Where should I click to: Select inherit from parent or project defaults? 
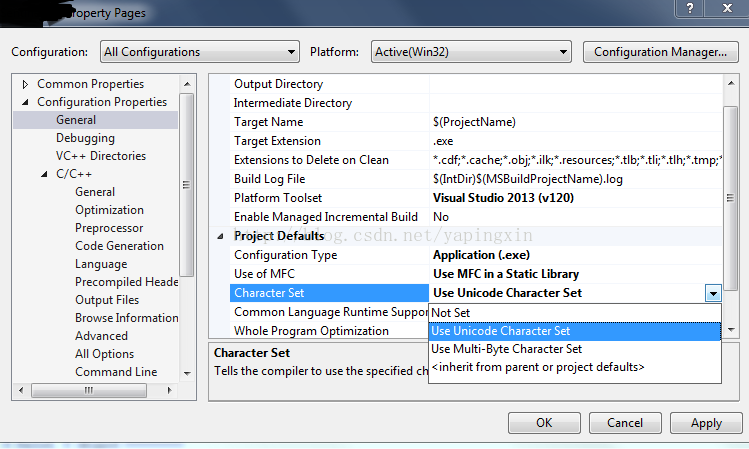[537, 367]
